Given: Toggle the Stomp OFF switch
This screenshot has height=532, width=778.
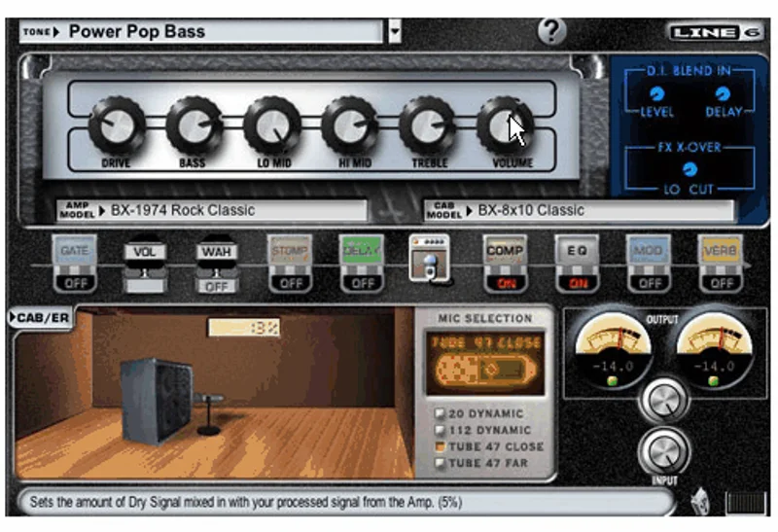Looking at the screenshot, I should point(290,283).
